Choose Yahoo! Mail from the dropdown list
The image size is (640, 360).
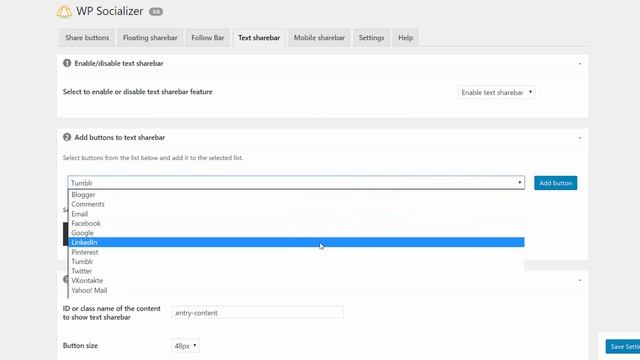coord(296,290)
